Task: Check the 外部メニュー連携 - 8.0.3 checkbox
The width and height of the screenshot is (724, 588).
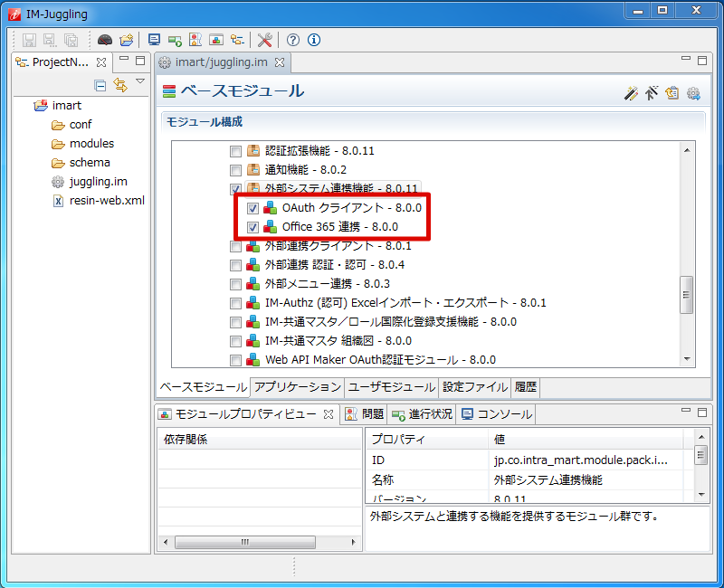Action: coord(235,284)
